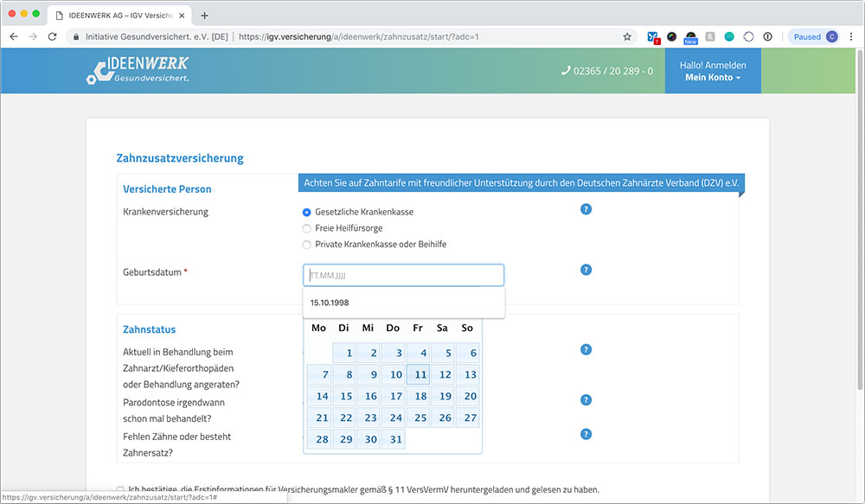Pick day 4 in the calendar

(x=418, y=353)
